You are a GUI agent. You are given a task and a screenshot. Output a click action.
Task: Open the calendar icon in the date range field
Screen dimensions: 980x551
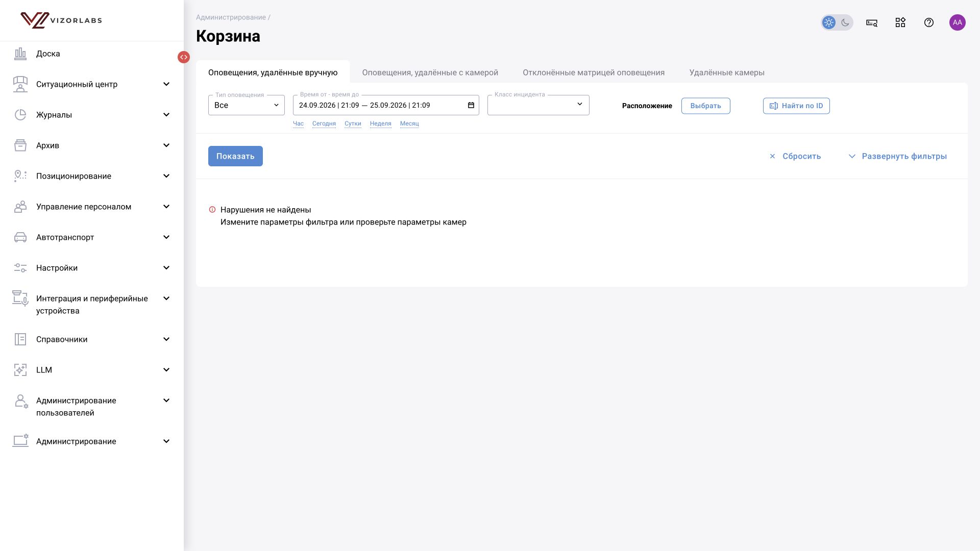(x=471, y=105)
